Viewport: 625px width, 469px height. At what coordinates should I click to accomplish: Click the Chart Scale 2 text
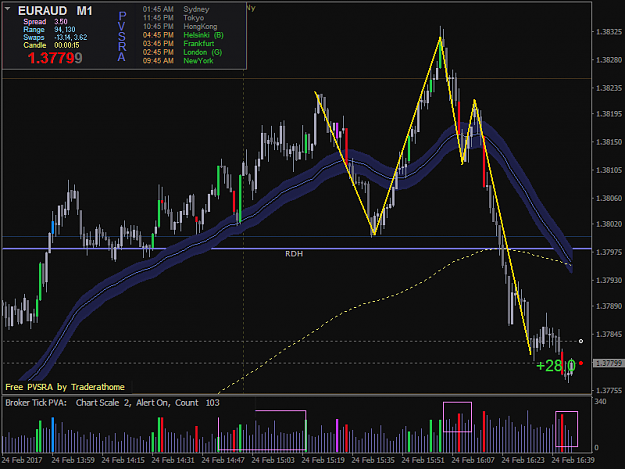coord(103,403)
